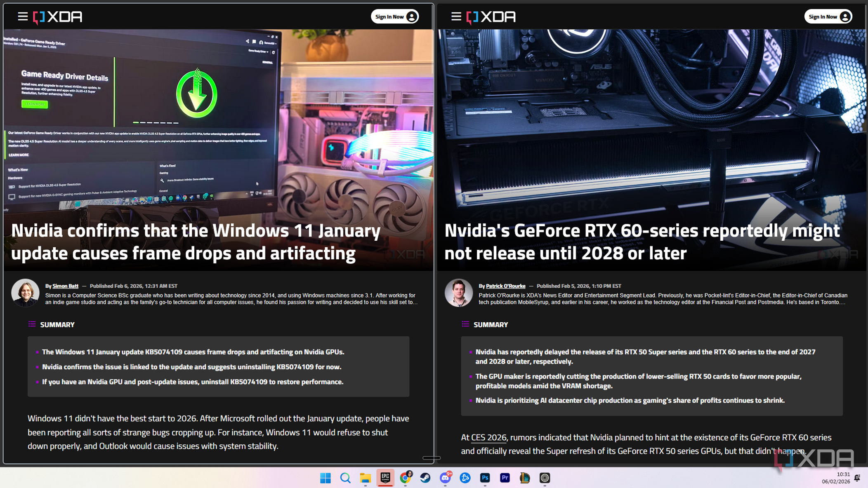Click Sign In Now in the left window
This screenshot has width=868, height=488.
[395, 16]
